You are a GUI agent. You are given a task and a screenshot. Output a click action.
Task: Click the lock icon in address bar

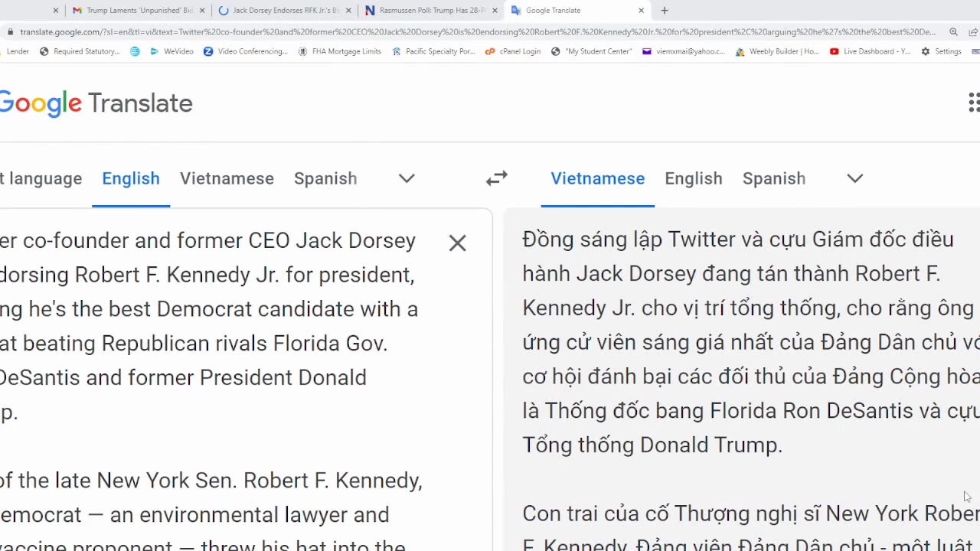pyautogui.click(x=10, y=32)
